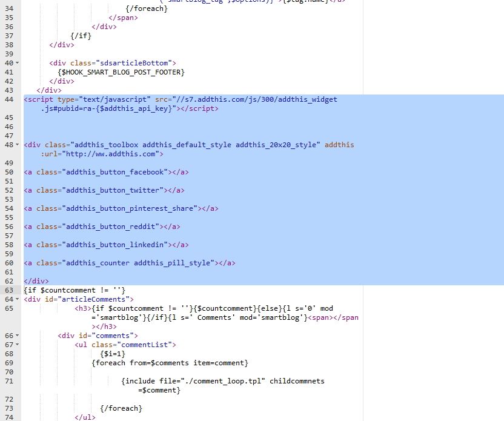Collapse the fold arrow at line 48
The height and width of the screenshot is (421, 504).
point(18,145)
